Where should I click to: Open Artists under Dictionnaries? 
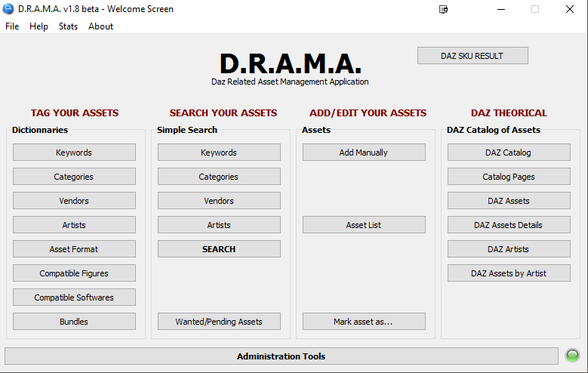click(74, 225)
